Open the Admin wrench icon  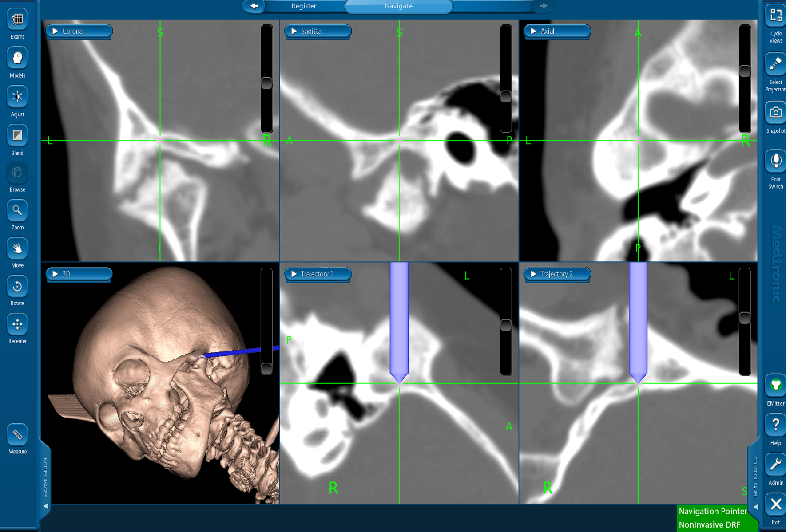(775, 465)
